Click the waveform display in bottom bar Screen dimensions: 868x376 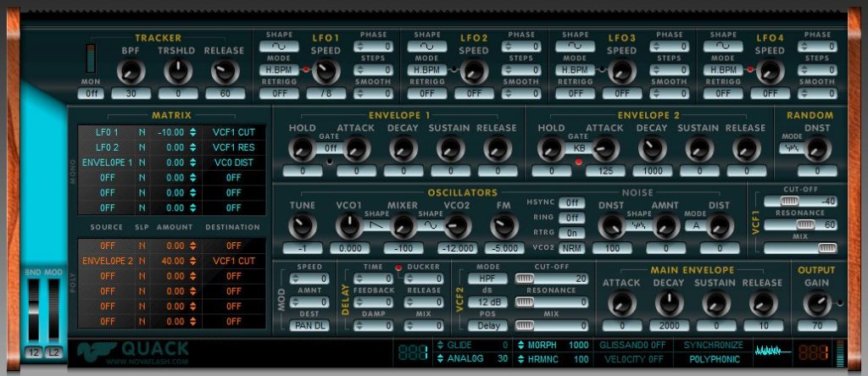(772, 351)
